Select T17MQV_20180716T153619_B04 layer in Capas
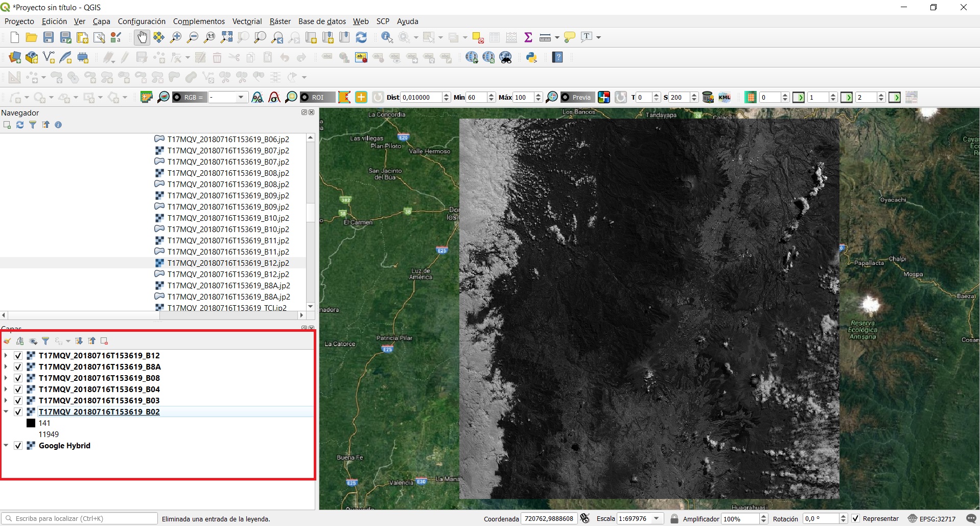 tap(99, 390)
